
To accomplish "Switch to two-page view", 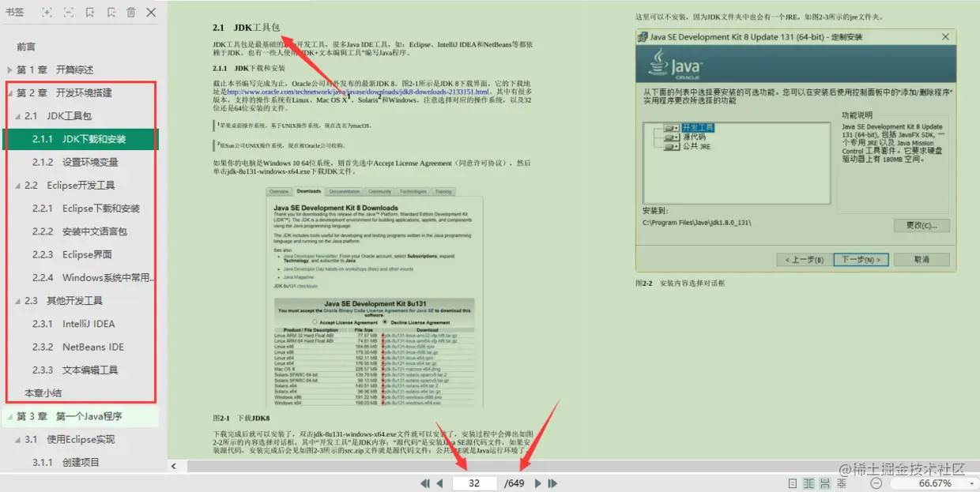I will 809,483.
